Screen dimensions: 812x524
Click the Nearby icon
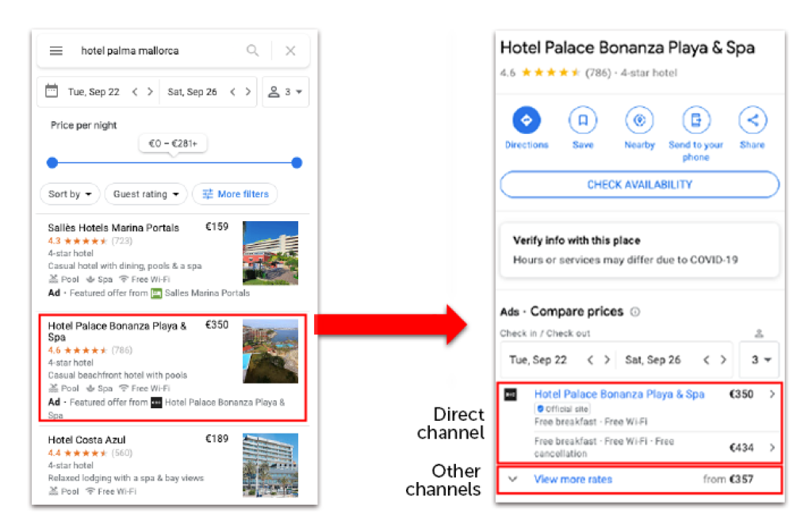(x=640, y=120)
